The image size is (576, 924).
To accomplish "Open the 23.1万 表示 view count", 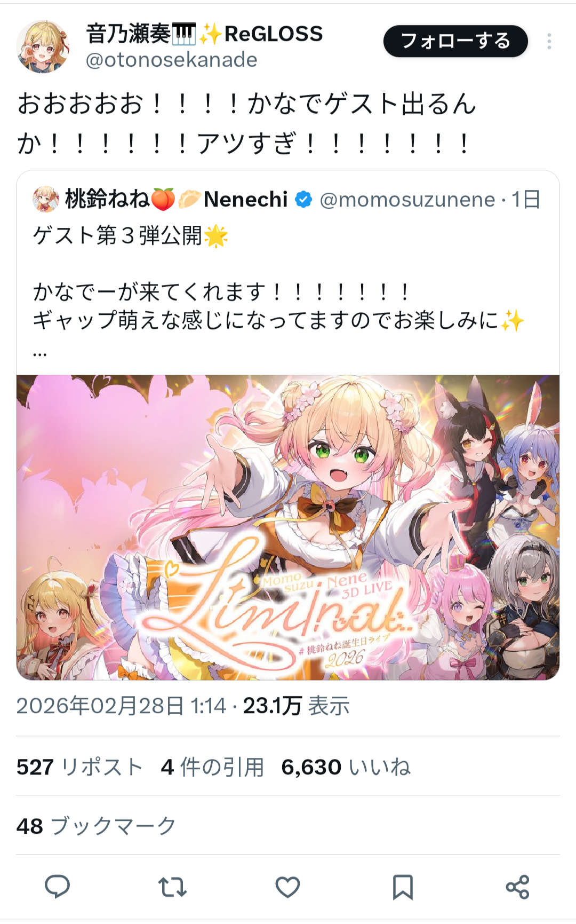I will click(x=297, y=706).
